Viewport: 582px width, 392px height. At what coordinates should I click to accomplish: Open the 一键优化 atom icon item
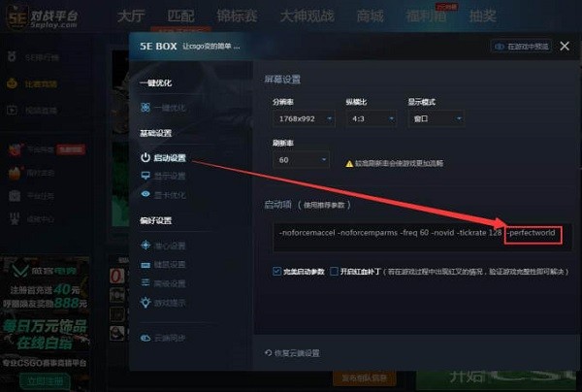163,108
